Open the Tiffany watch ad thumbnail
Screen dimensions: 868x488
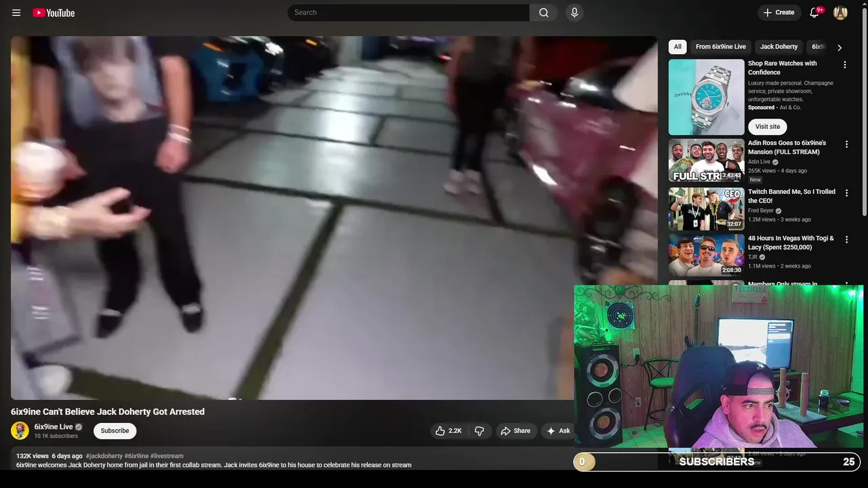[706, 97]
